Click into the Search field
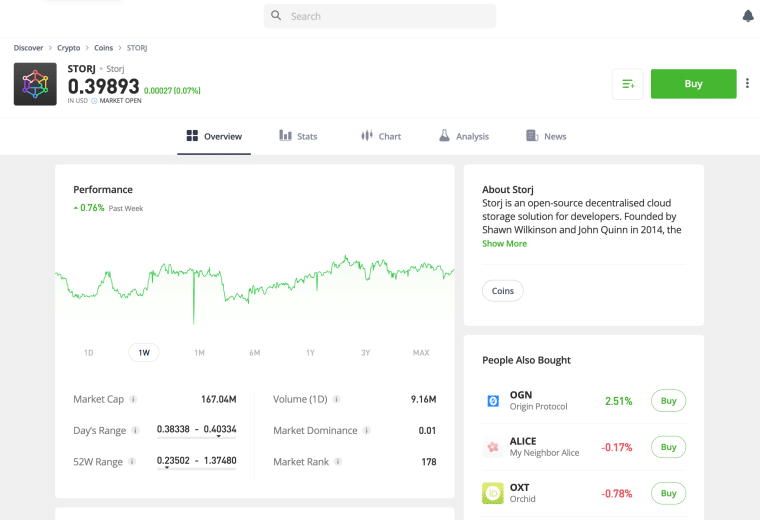Screen dimensions: 760x520 click(380, 16)
